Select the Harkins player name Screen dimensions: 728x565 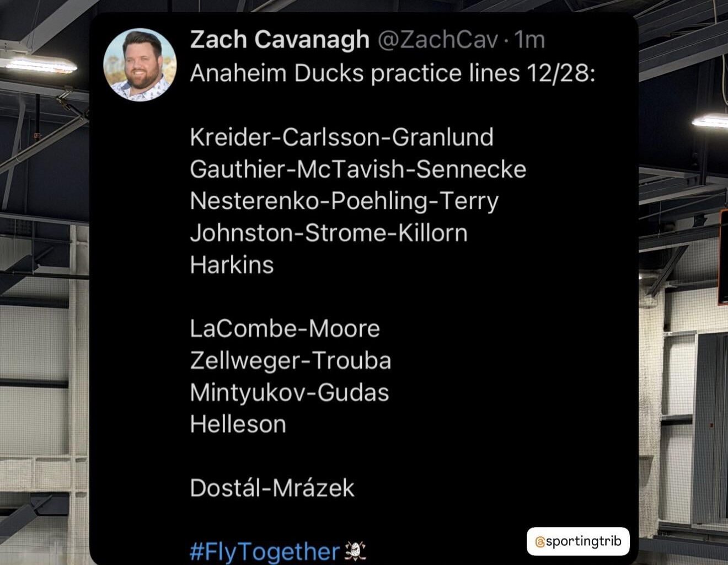(x=232, y=265)
